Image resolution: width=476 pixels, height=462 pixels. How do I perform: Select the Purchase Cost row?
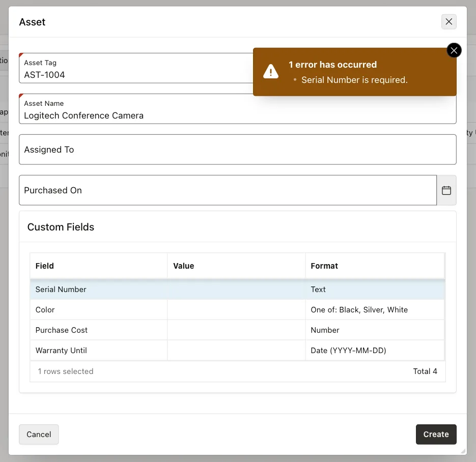tap(237, 330)
